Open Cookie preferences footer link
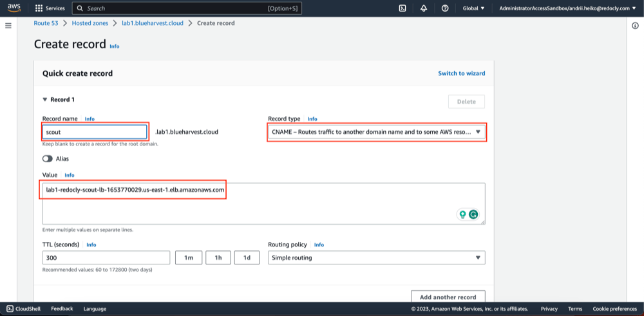Image resolution: width=644 pixels, height=316 pixels. (x=615, y=309)
